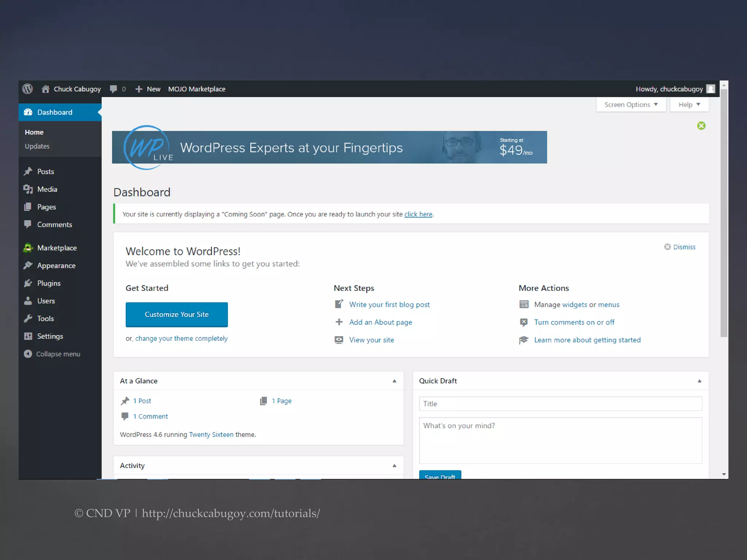
Task: Click the vertical scrollbar thumb
Action: pyautogui.click(x=724, y=213)
